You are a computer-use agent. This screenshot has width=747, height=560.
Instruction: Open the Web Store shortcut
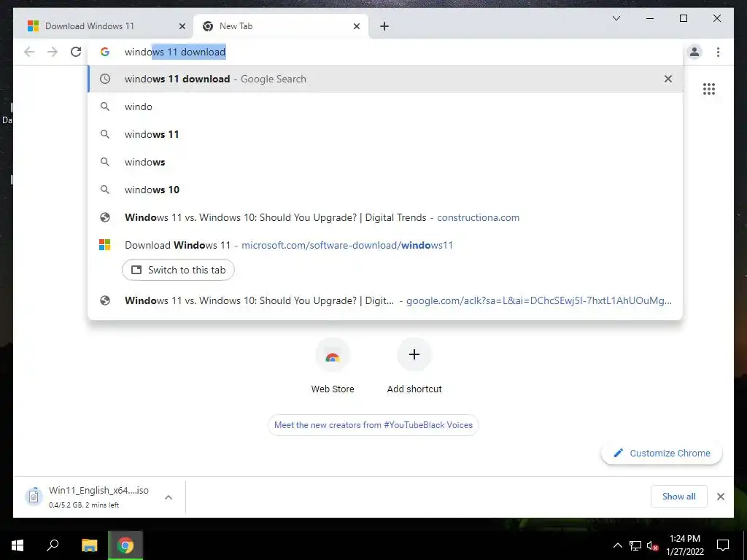[333, 366]
